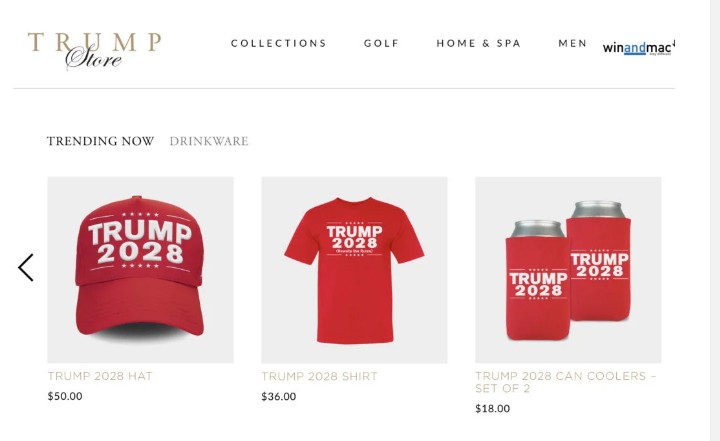Click Trump 2028 Can Coolers title link

[566, 382]
